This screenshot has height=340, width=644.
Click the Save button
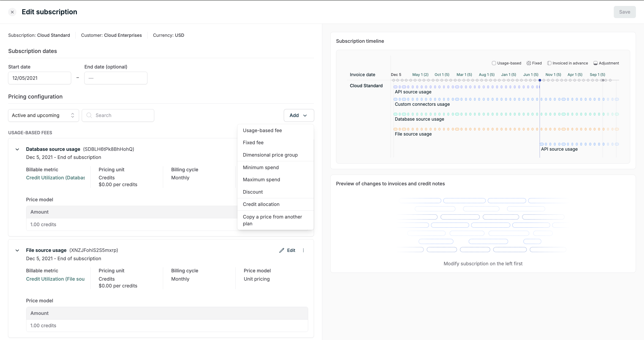click(x=624, y=12)
